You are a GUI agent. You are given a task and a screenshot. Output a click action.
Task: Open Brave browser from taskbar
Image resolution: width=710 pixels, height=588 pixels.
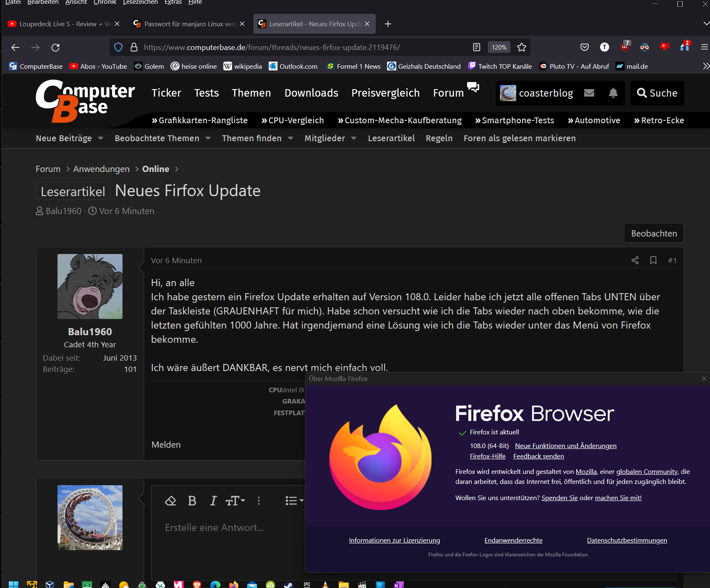(x=197, y=584)
